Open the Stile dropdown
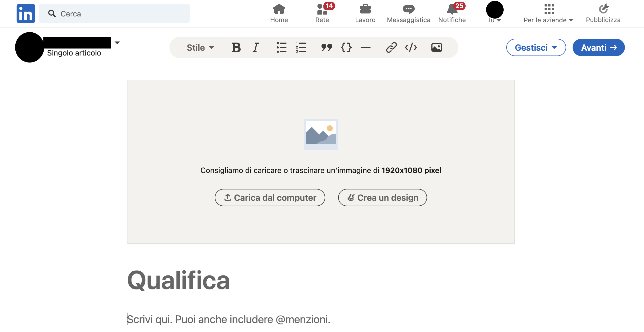The image size is (644, 332). [x=200, y=48]
